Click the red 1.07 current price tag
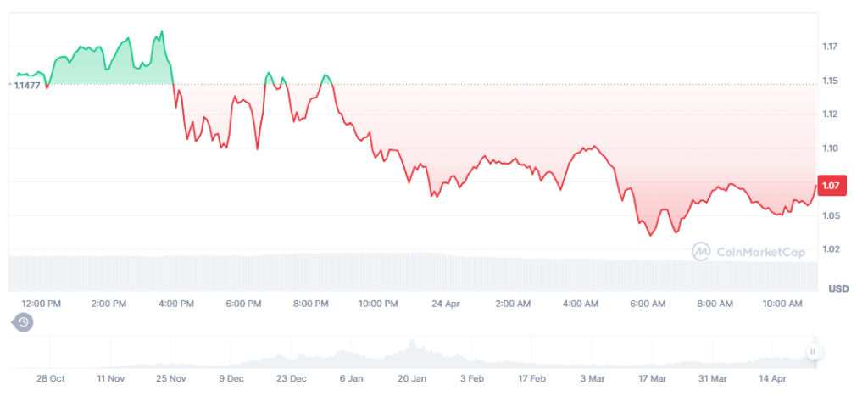The height and width of the screenshot is (402, 868). tap(832, 186)
